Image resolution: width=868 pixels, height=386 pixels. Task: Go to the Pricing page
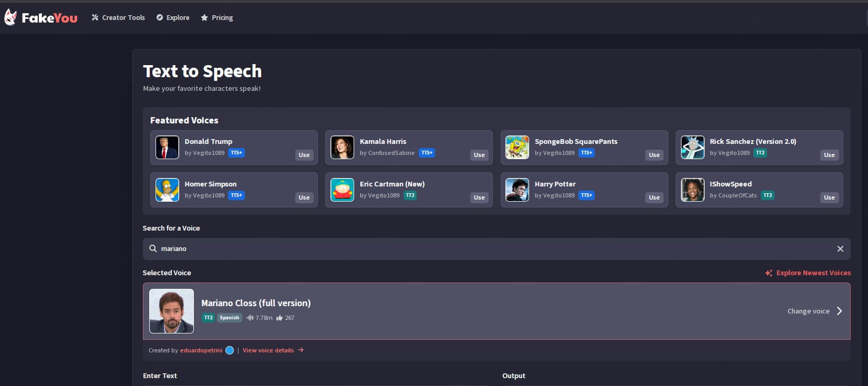(217, 17)
